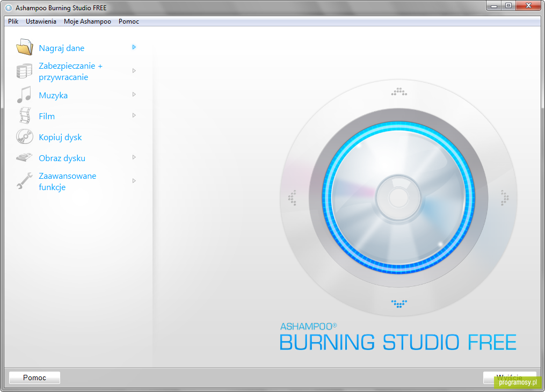Expand the Zabezpieczanie + przywracanie arrow
This screenshot has height=392, width=545.
point(134,71)
